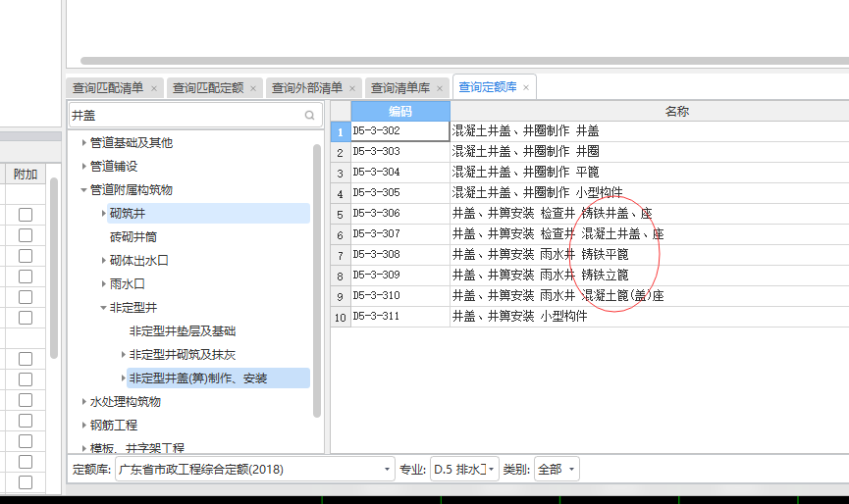Toggle the third 附加 checkbox

(26, 256)
